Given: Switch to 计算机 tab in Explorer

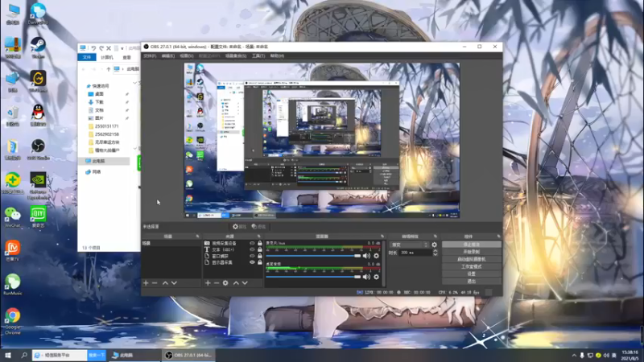Looking at the screenshot, I should click(x=107, y=57).
